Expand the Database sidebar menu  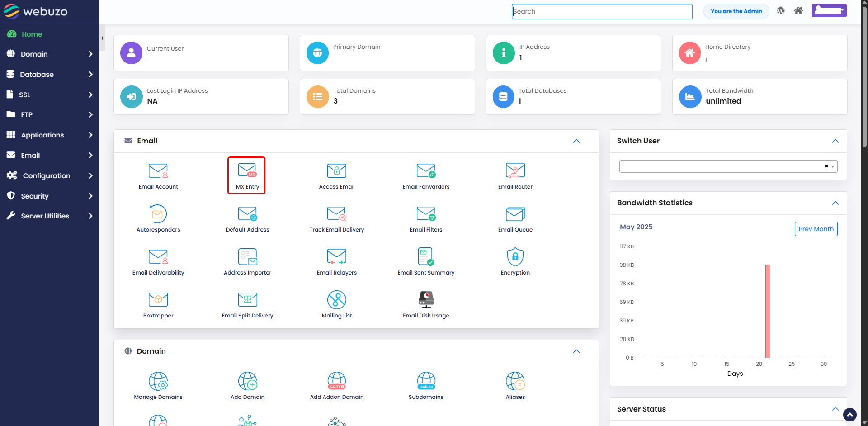pyautogui.click(x=50, y=74)
